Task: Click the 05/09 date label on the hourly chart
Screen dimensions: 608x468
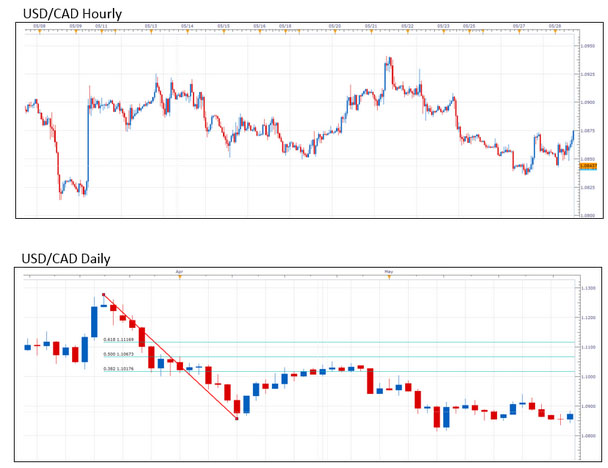Action: click(x=76, y=26)
